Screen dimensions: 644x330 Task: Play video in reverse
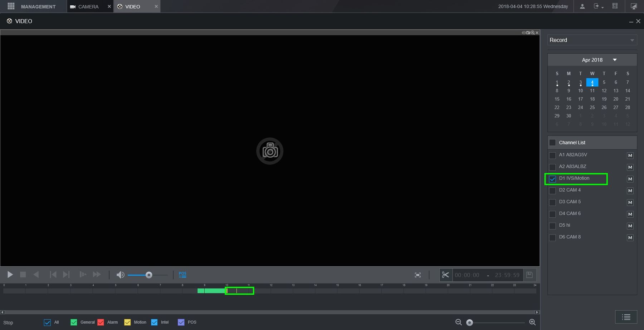[x=36, y=275]
